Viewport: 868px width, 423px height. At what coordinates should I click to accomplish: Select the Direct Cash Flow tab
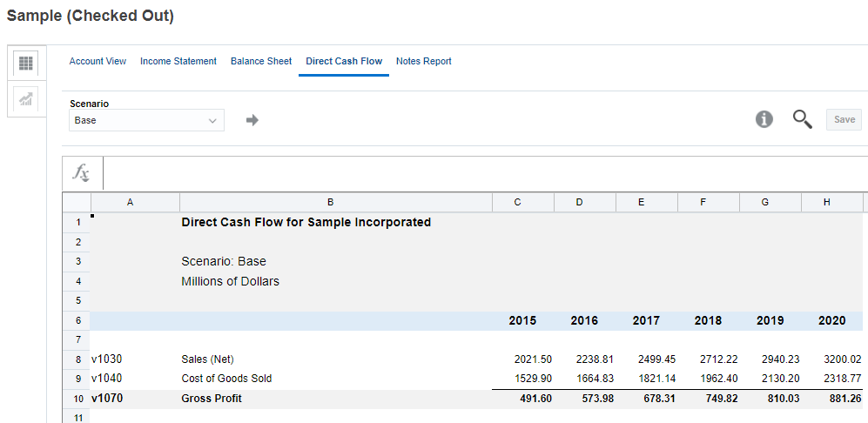tap(344, 62)
